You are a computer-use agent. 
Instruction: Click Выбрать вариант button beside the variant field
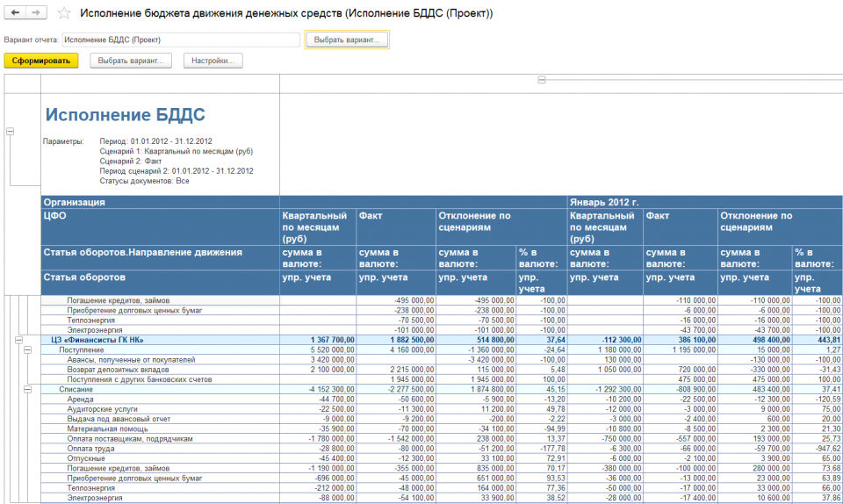tap(346, 40)
